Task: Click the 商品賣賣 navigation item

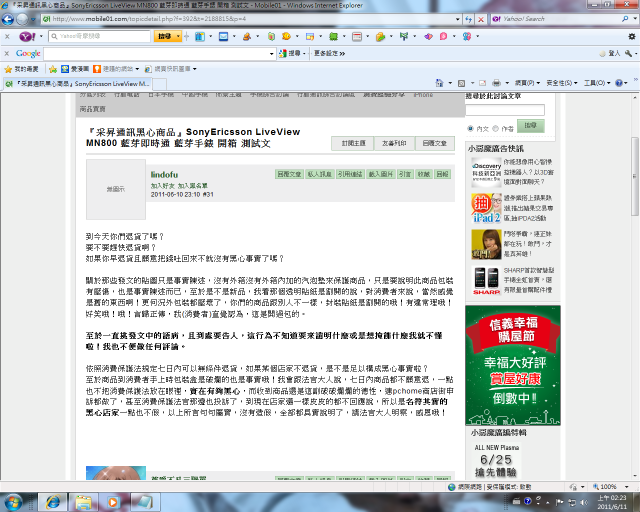Action: coord(93,109)
